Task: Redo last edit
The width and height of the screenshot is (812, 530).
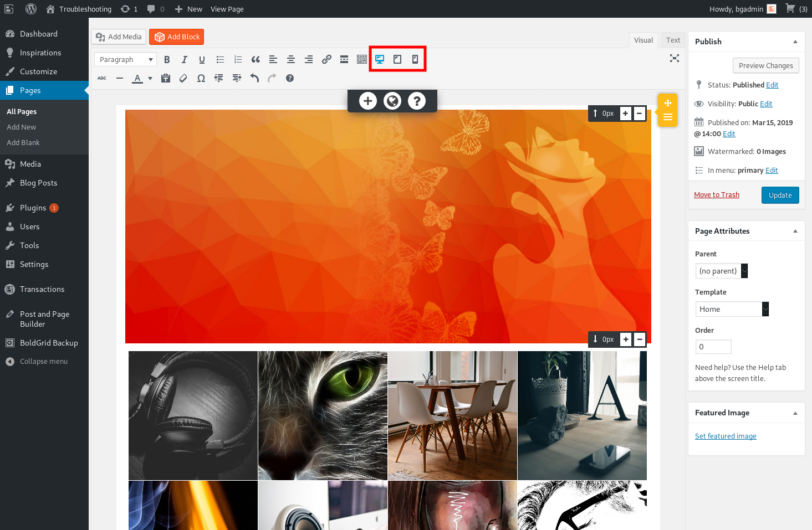Action: point(272,78)
